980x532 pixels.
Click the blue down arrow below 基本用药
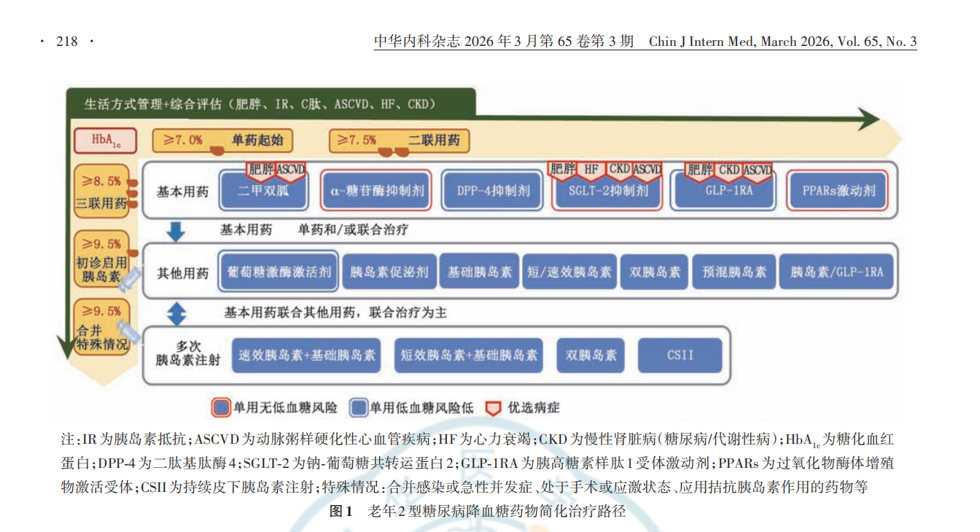tap(176, 231)
